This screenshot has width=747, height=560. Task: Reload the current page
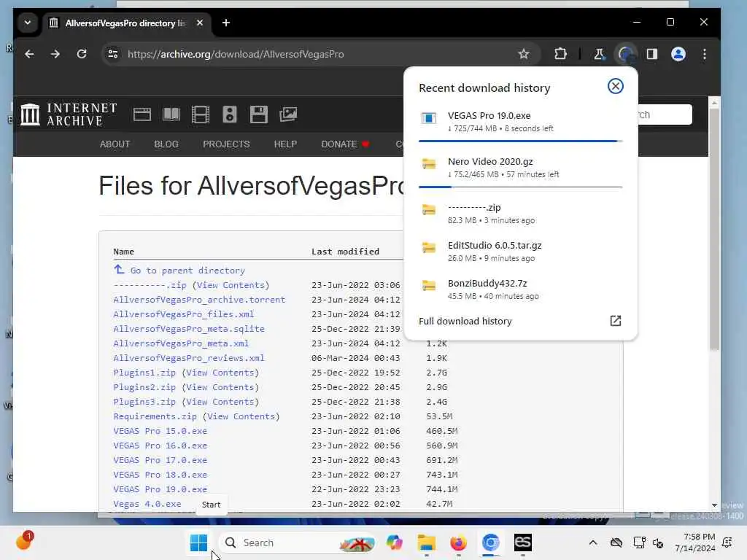82,54
